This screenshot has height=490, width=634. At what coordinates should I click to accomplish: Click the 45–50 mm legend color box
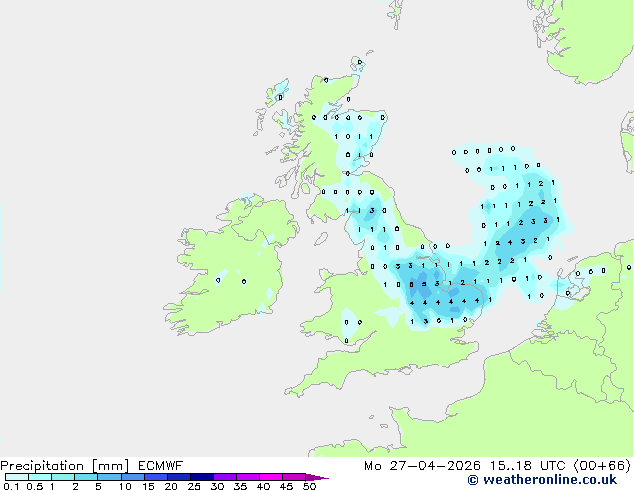[294, 477]
